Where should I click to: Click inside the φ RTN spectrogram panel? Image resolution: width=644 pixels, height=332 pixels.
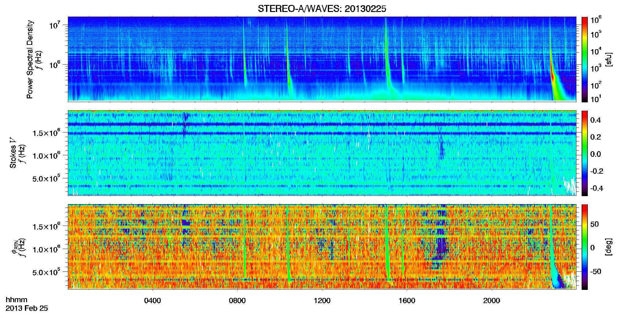click(x=322, y=247)
